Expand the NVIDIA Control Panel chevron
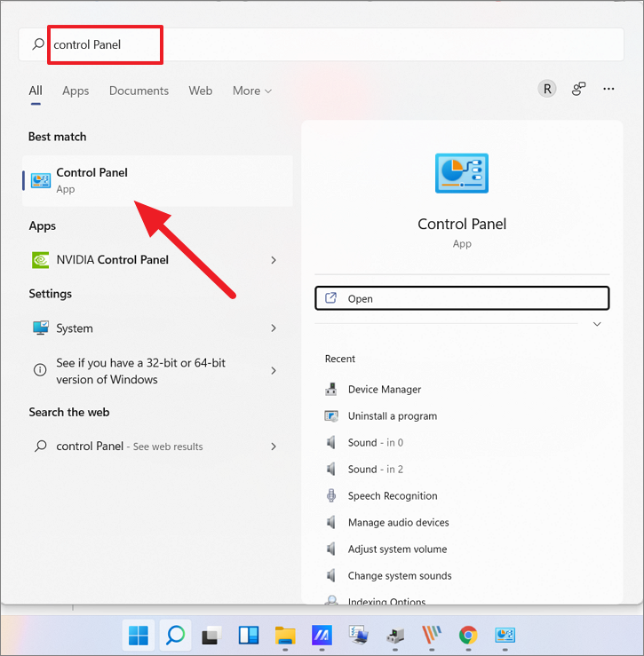The image size is (644, 656). tap(274, 260)
